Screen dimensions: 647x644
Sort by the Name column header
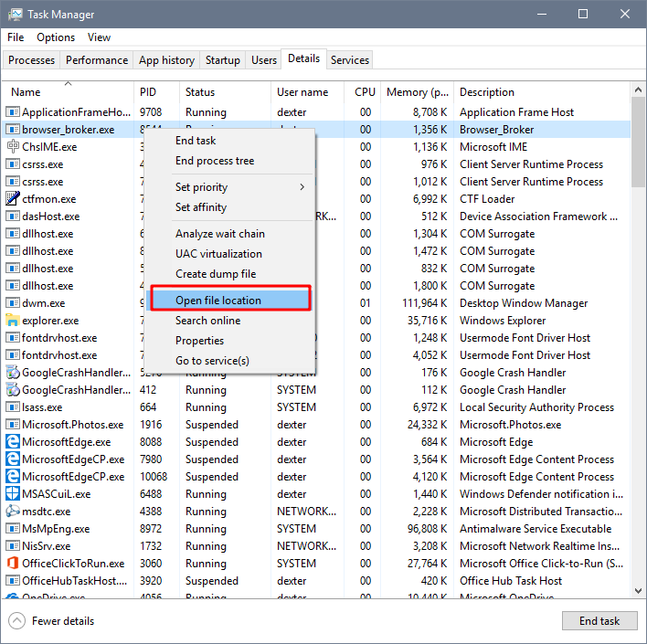pos(69,92)
